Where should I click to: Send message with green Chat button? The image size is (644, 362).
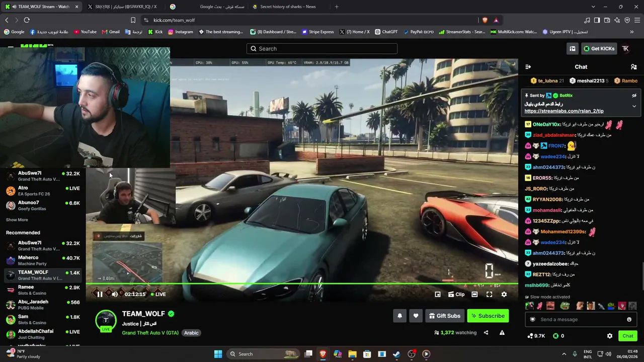coord(627,336)
